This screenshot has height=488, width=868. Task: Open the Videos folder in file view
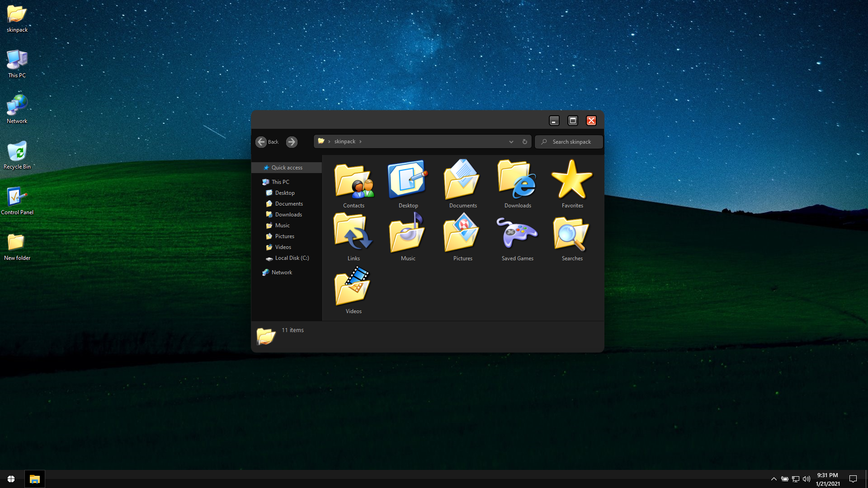(x=353, y=287)
